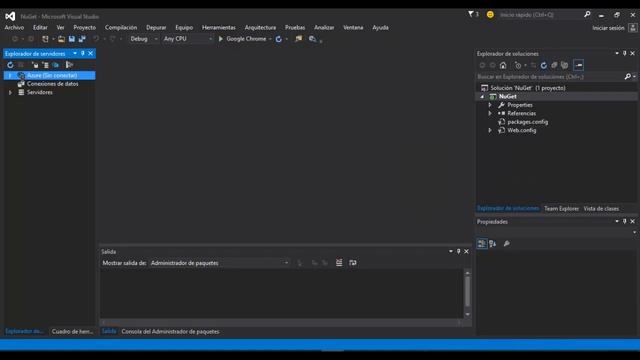The height and width of the screenshot is (360, 640).
Task: Open the Proyecto menu
Action: coord(84,27)
